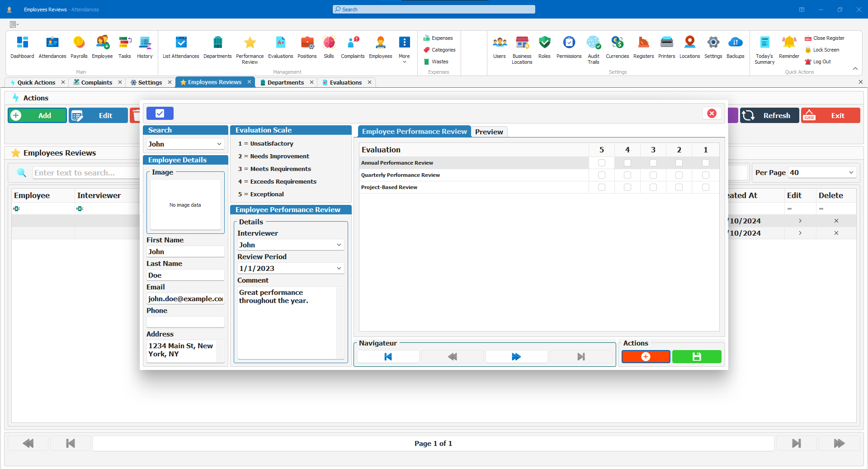
Task: Click the green Save action button
Action: tap(696, 357)
